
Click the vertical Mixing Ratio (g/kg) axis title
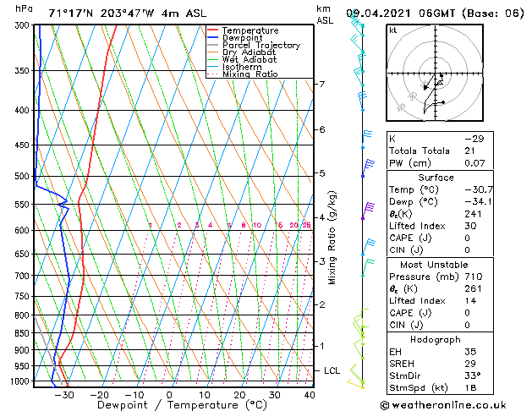332,238
